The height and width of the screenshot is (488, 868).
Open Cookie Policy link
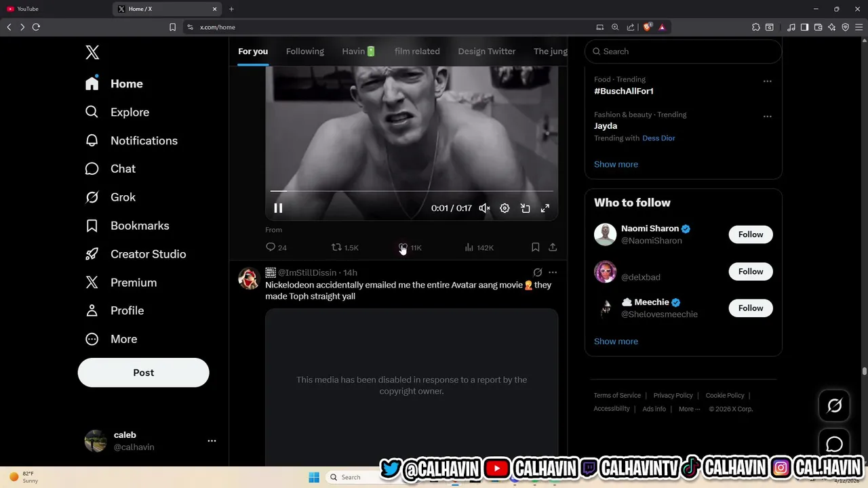coord(725,396)
